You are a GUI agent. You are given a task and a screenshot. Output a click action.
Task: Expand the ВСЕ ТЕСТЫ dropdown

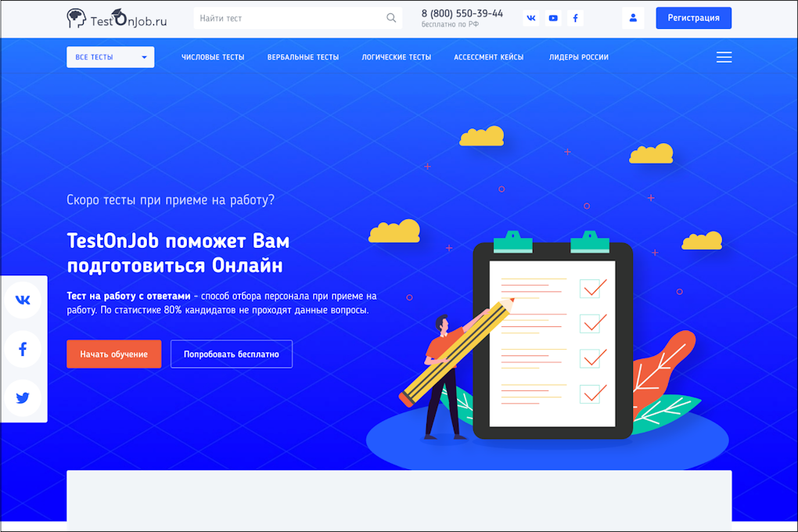click(x=110, y=57)
